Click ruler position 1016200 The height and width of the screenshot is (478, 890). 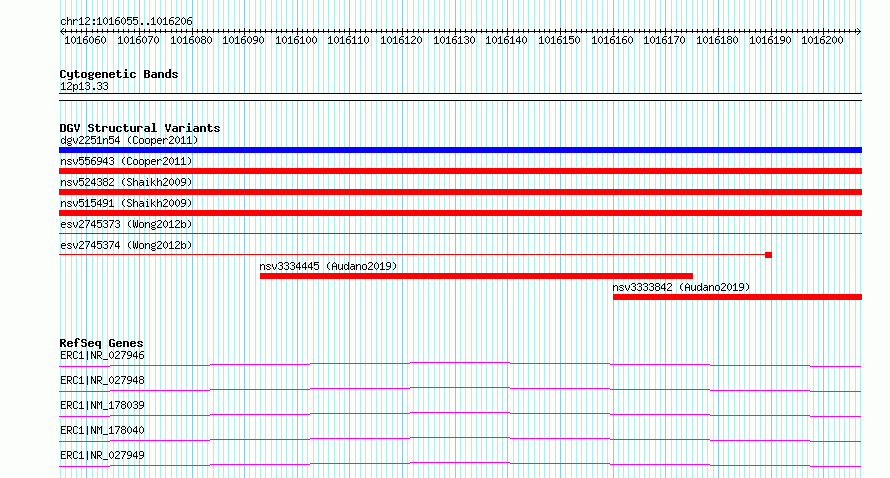(822, 40)
